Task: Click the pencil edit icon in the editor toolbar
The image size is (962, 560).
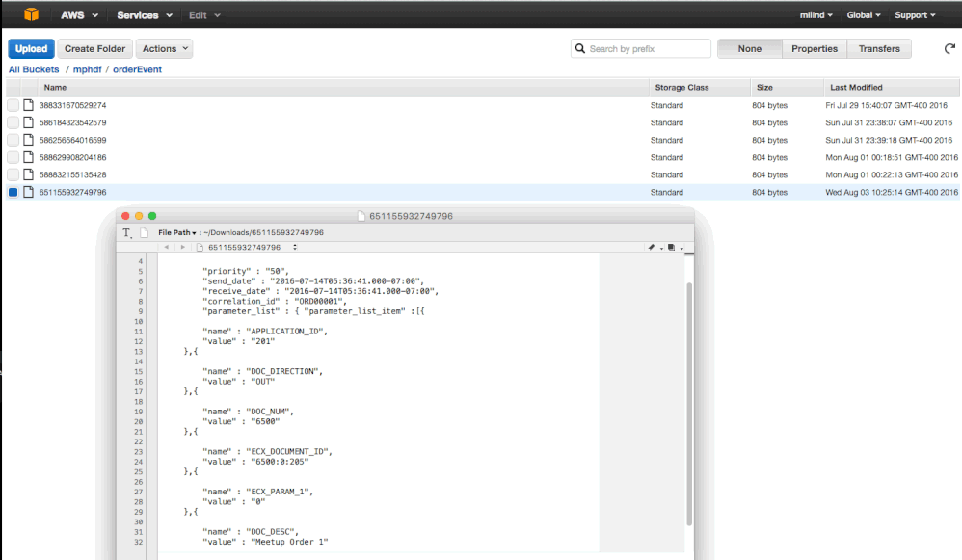Action: [x=652, y=247]
